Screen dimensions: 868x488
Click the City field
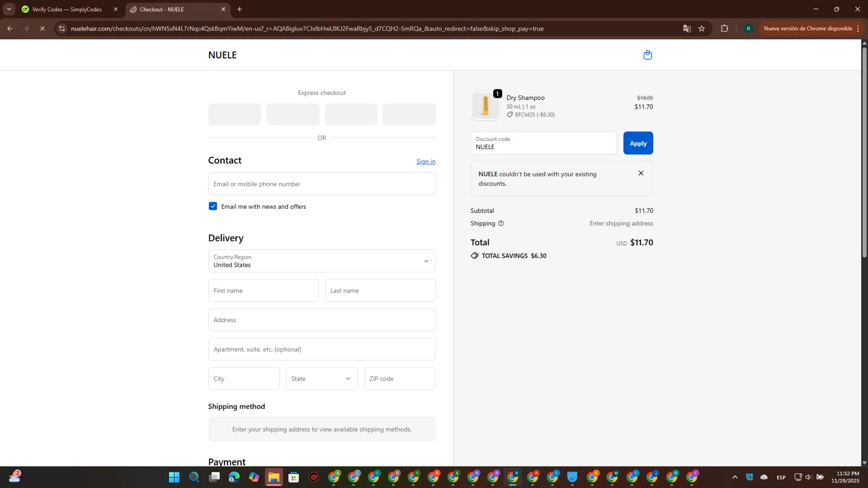[244, 379]
